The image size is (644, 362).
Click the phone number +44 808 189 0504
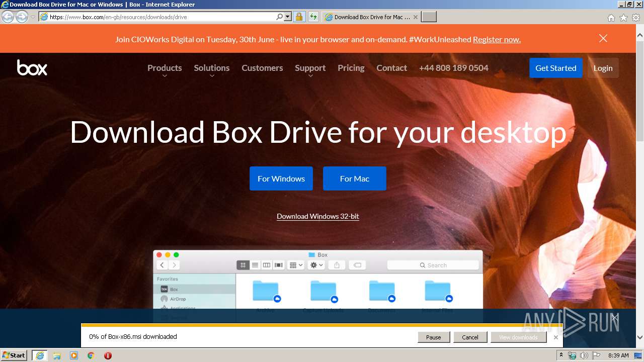[454, 68]
